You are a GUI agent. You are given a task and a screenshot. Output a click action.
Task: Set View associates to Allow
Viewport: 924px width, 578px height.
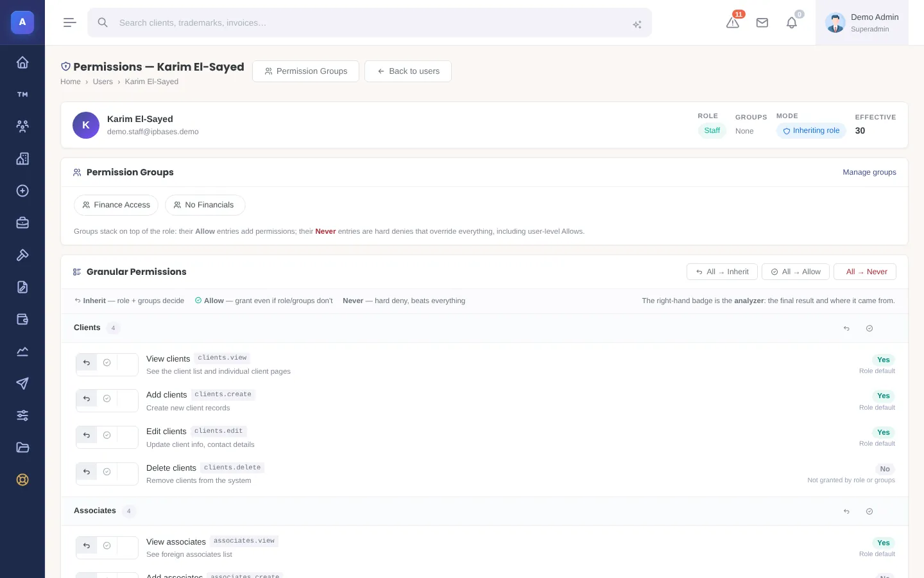(107, 546)
